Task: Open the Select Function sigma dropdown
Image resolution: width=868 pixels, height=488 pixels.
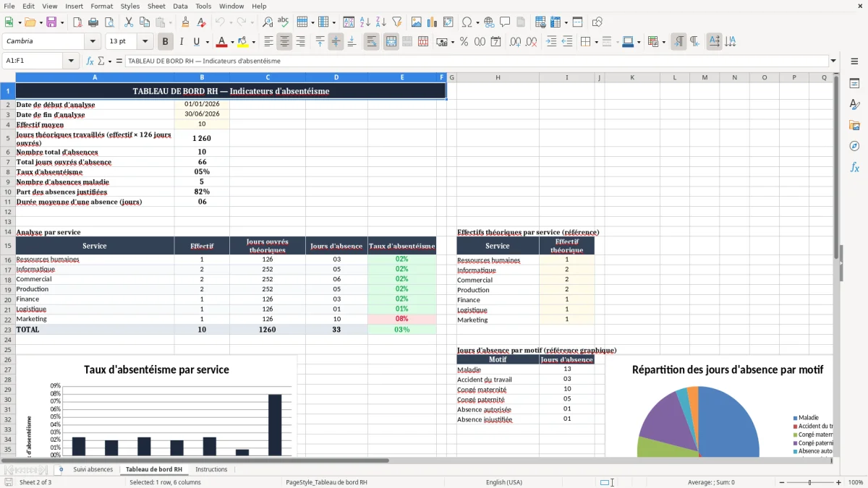Action: [109, 61]
